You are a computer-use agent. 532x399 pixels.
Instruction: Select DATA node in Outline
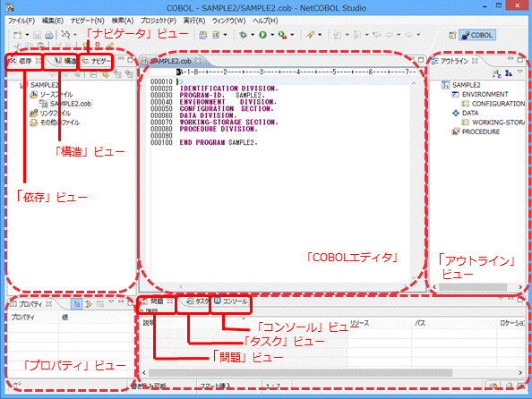coord(465,113)
